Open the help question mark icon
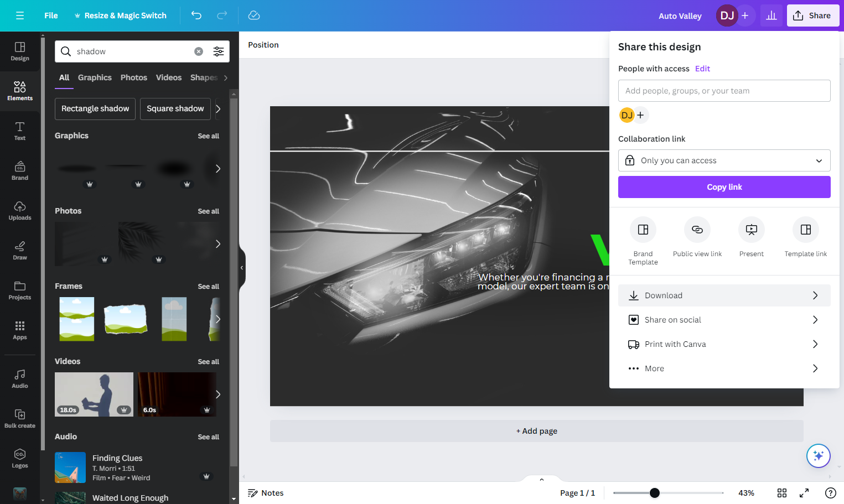 (831, 493)
